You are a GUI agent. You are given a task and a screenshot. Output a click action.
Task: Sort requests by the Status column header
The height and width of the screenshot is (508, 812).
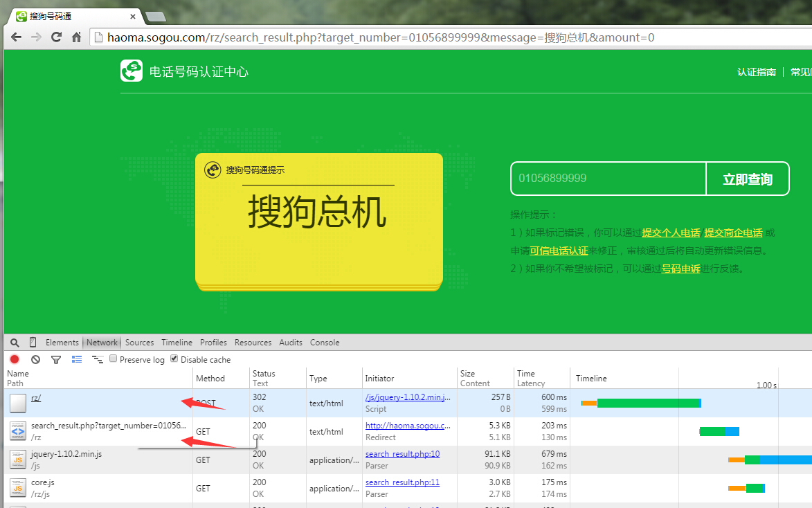(278, 378)
